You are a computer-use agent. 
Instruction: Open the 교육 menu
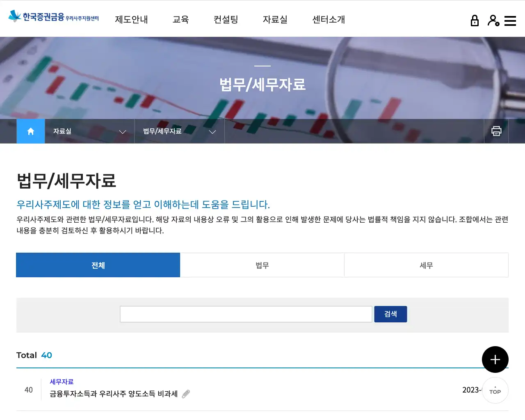[x=180, y=19]
